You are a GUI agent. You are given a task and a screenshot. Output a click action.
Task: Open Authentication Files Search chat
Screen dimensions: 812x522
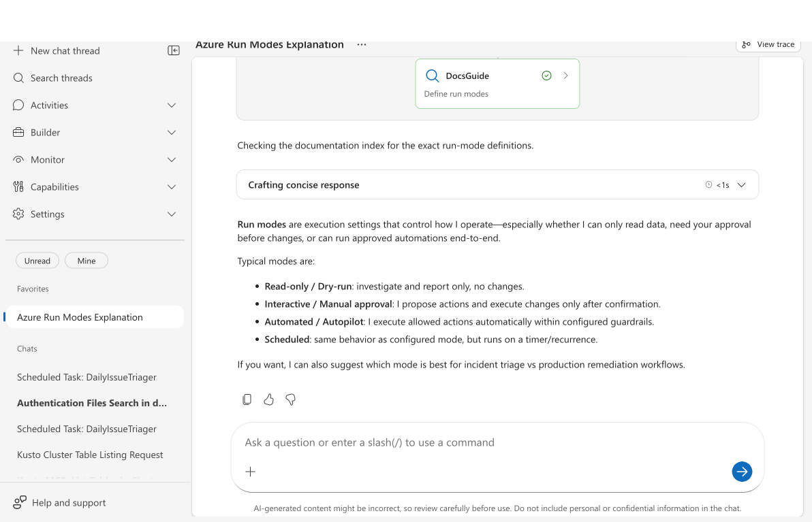pos(92,403)
